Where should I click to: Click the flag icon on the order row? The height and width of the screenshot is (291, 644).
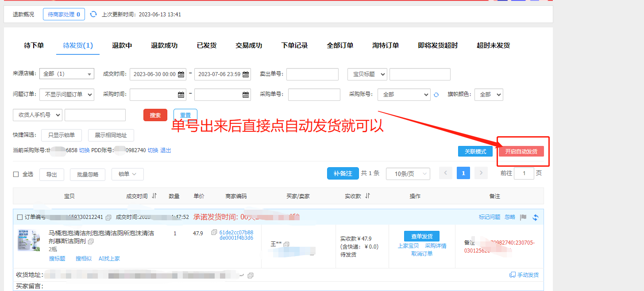click(x=523, y=217)
